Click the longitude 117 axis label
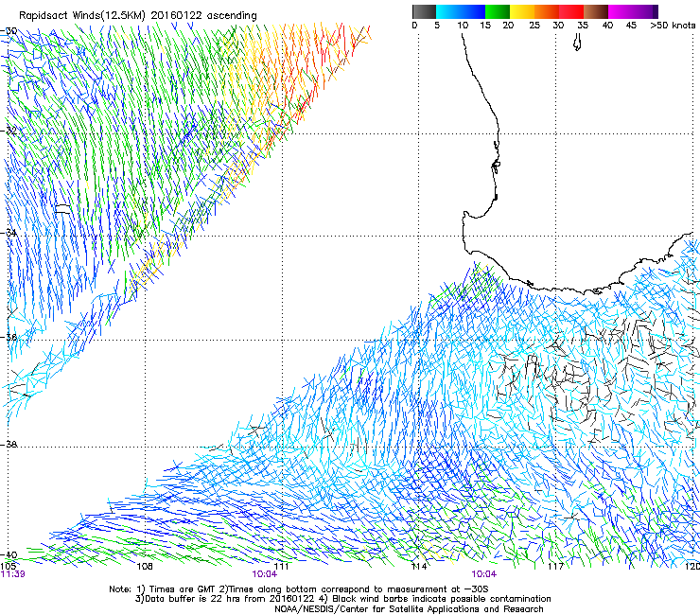 coord(555,567)
